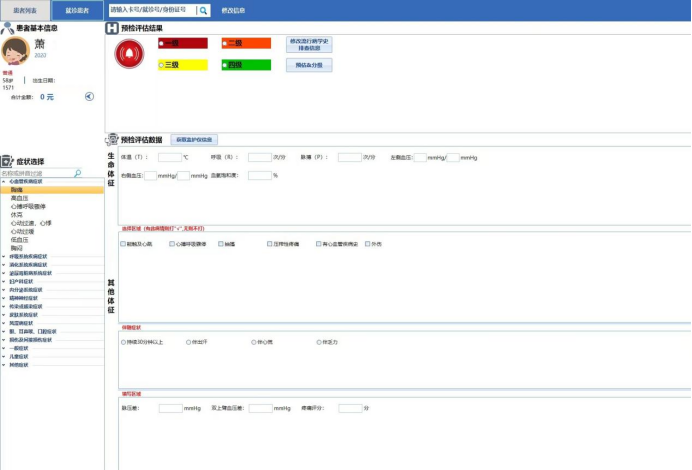
Task: Select the red 一级 triage level
Action: [183, 44]
